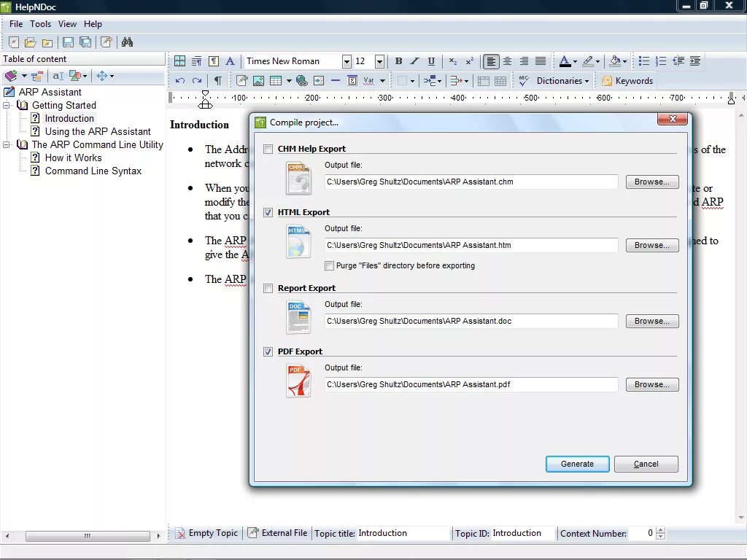Uncheck the PDF Export checkbox
The image size is (747, 560).
pyautogui.click(x=268, y=351)
